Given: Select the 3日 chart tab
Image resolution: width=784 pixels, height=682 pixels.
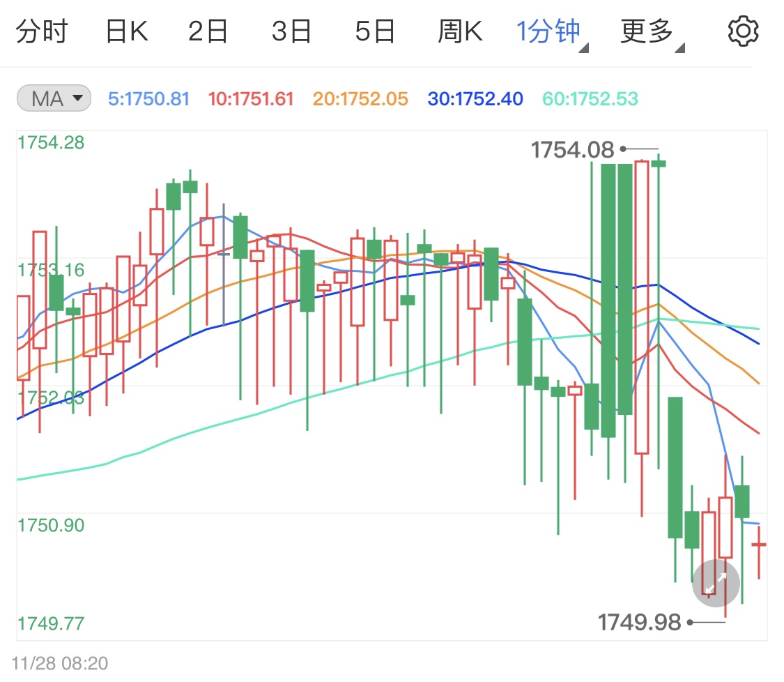Looking at the screenshot, I should [x=291, y=31].
